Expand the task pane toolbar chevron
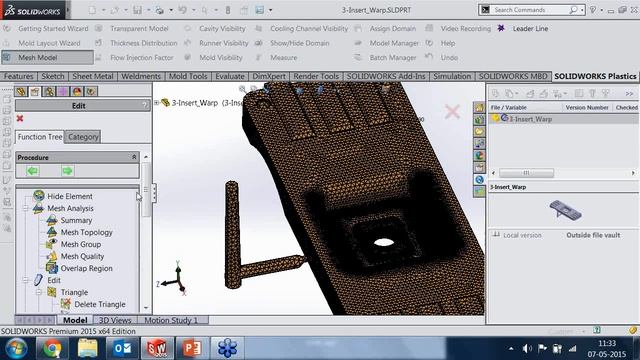 coord(629,94)
